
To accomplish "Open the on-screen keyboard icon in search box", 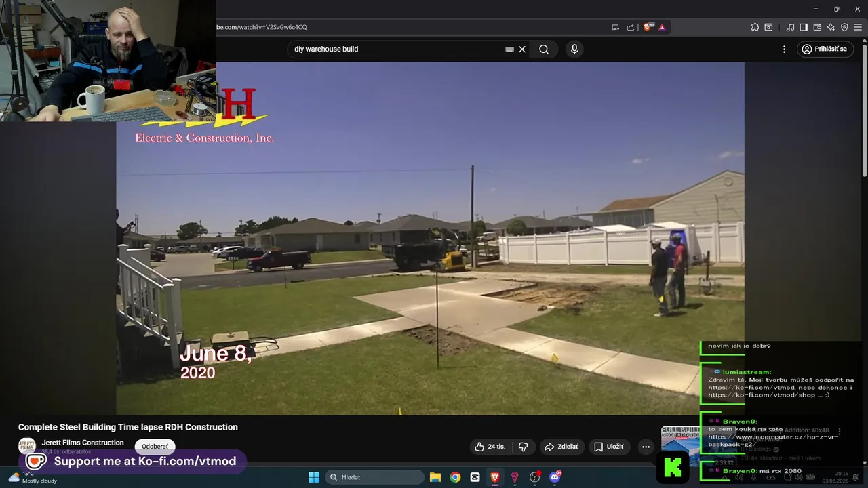I will 509,49.
